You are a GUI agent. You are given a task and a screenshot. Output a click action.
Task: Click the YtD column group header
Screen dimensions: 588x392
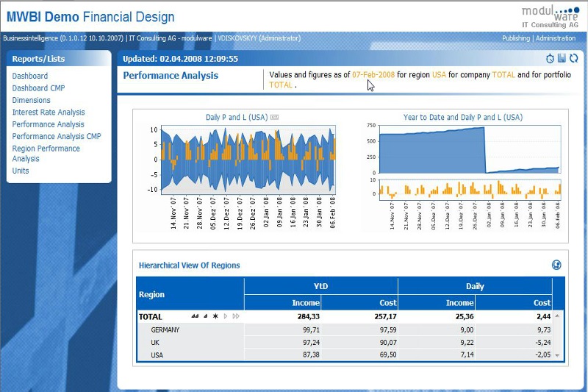click(320, 286)
